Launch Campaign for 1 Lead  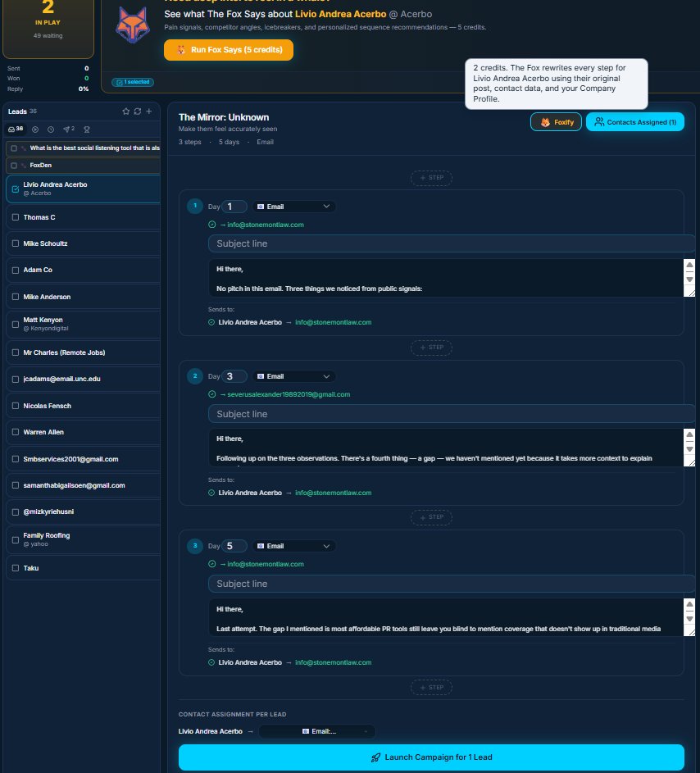(x=431, y=757)
